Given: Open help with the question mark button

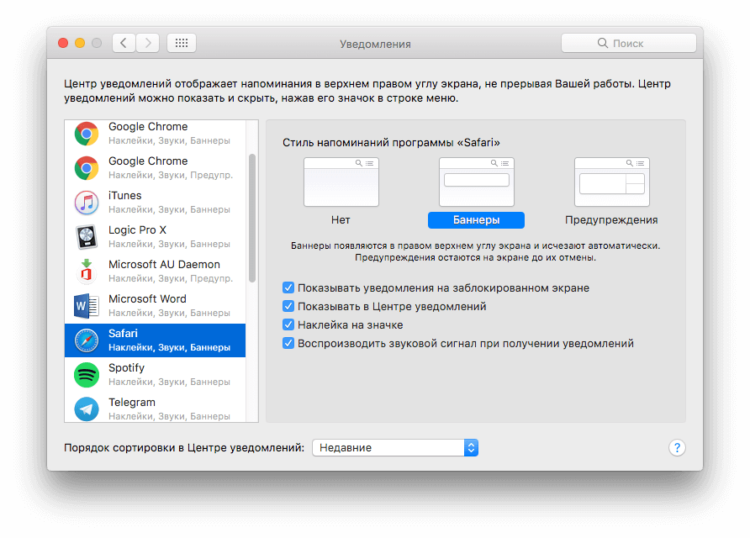Looking at the screenshot, I should pyautogui.click(x=677, y=448).
